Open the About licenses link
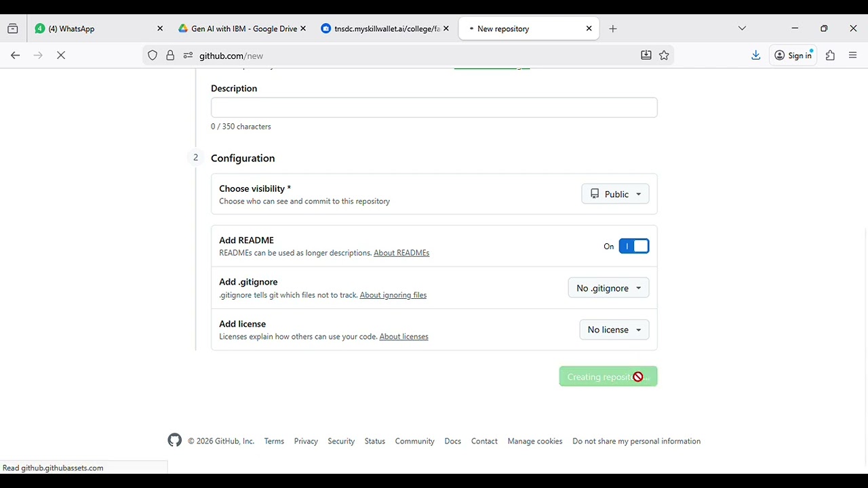Image resolution: width=868 pixels, height=488 pixels. coord(404,337)
